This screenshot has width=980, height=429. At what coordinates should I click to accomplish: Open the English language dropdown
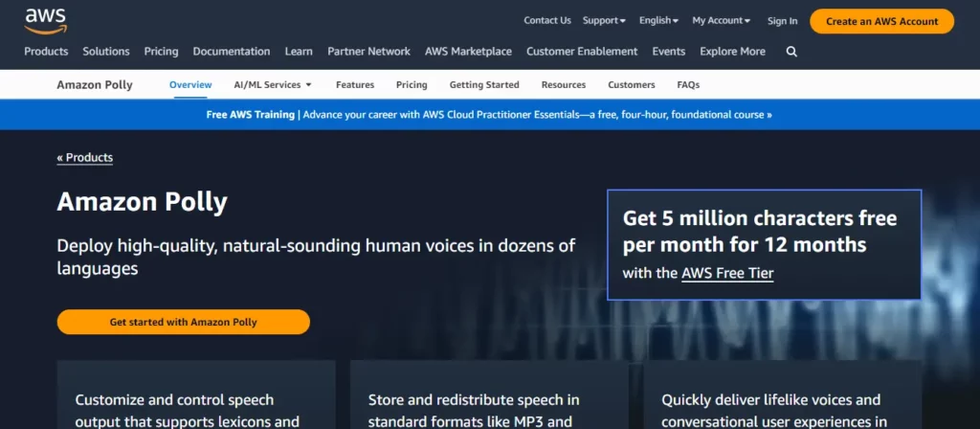coord(658,21)
